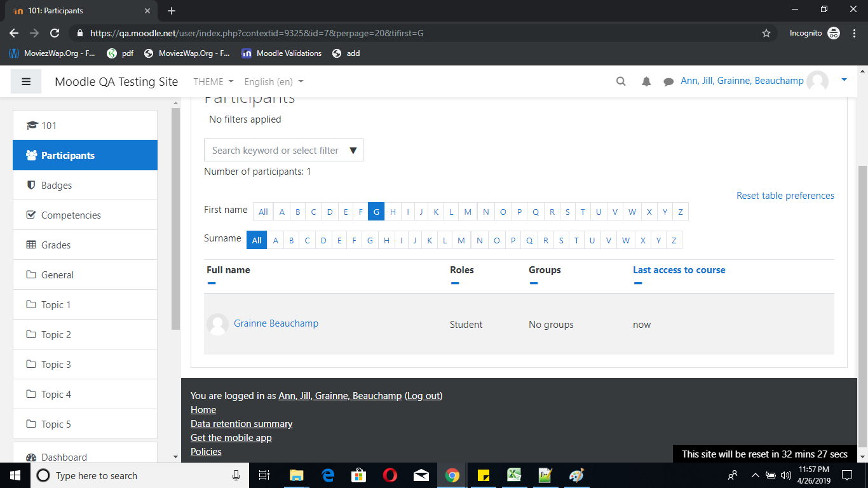Screen dimensions: 868x488
Task: Open File Explorer from the taskbar
Action: [x=296, y=475]
